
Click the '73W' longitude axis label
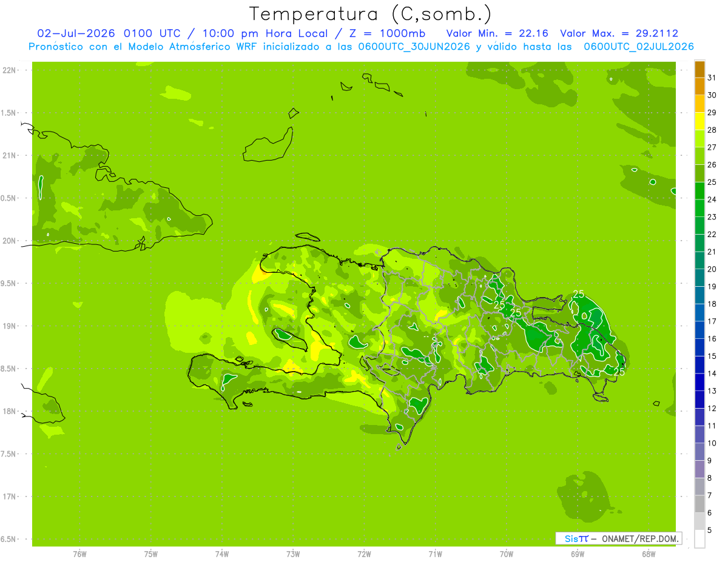pyautogui.click(x=293, y=554)
